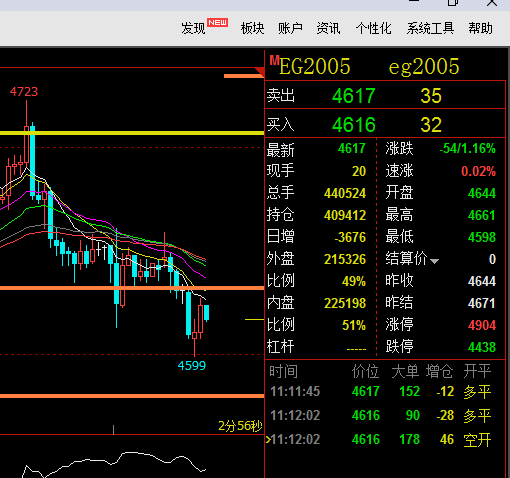
Task: Click the upper yellow horizontal line
Action: pos(132,133)
